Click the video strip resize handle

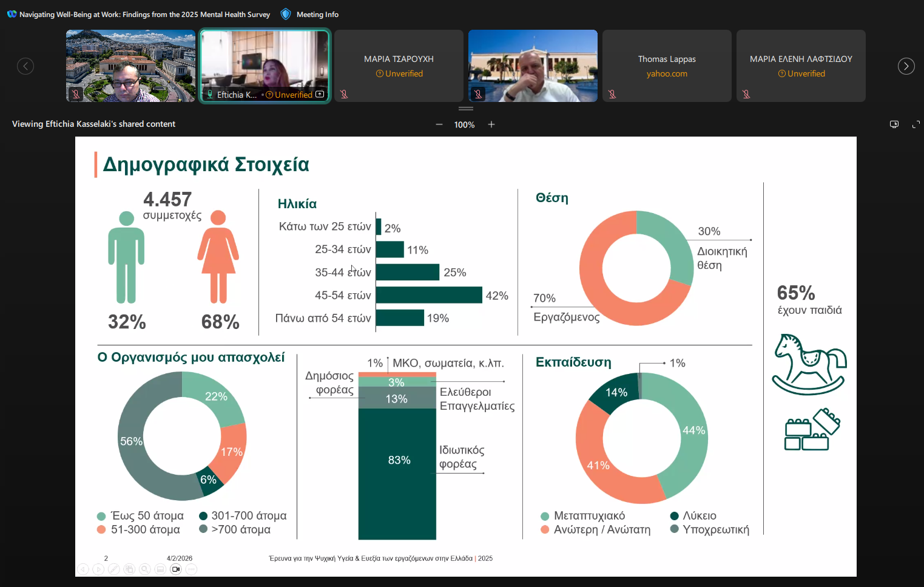[x=465, y=109]
